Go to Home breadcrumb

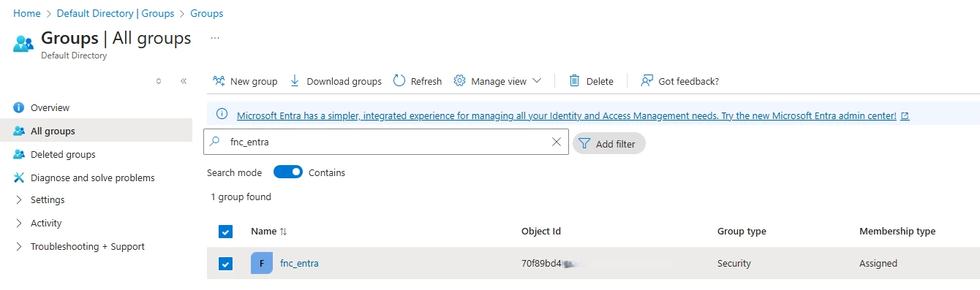click(27, 13)
